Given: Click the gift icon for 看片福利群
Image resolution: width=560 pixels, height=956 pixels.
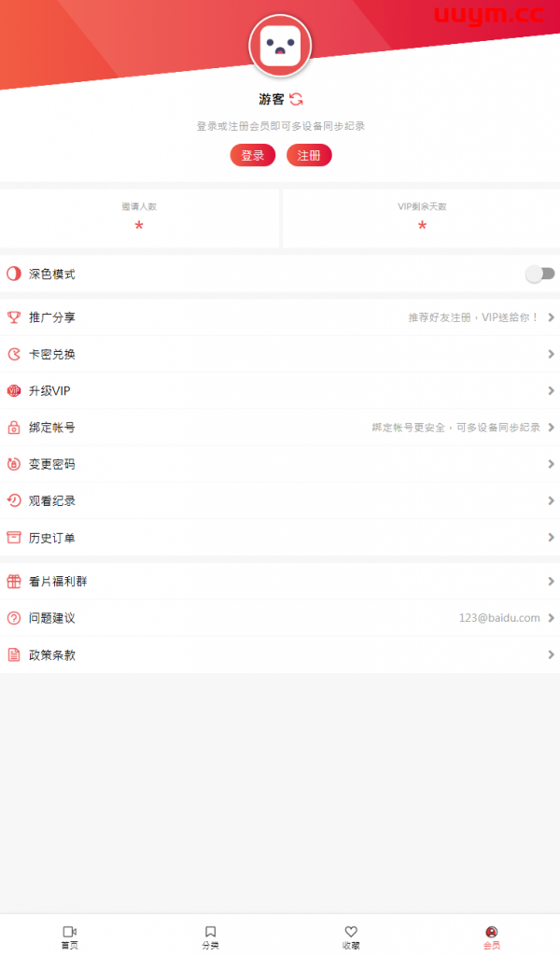Looking at the screenshot, I should 14,582.
